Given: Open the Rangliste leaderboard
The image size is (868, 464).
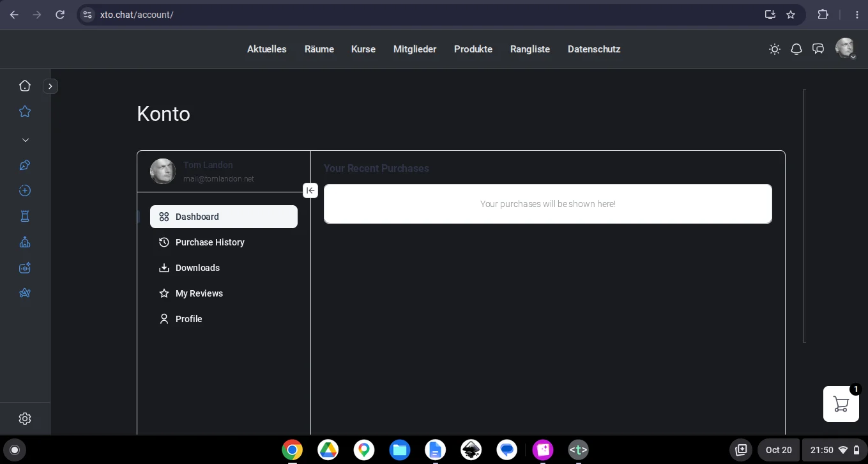Looking at the screenshot, I should [x=530, y=49].
